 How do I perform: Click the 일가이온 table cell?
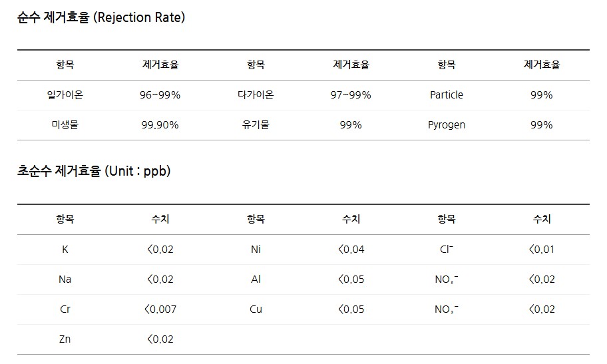tap(65, 95)
